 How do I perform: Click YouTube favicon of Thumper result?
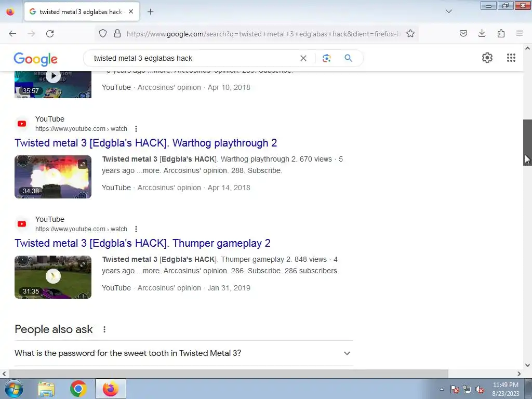click(22, 224)
